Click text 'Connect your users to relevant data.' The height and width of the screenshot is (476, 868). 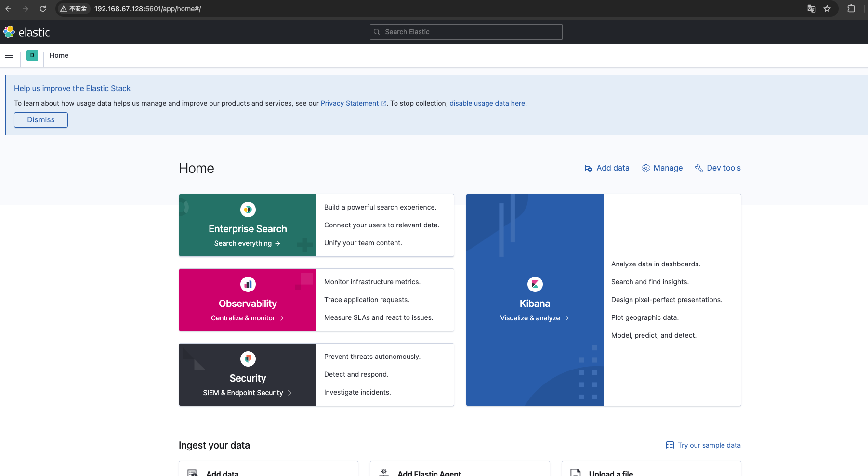(x=381, y=225)
